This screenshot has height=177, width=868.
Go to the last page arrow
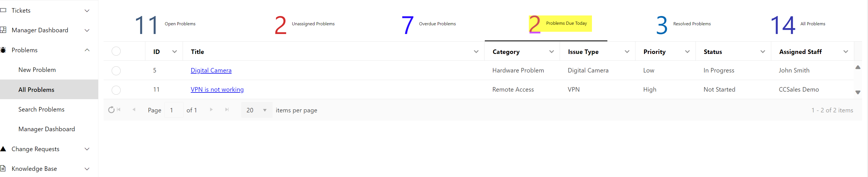pyautogui.click(x=227, y=110)
